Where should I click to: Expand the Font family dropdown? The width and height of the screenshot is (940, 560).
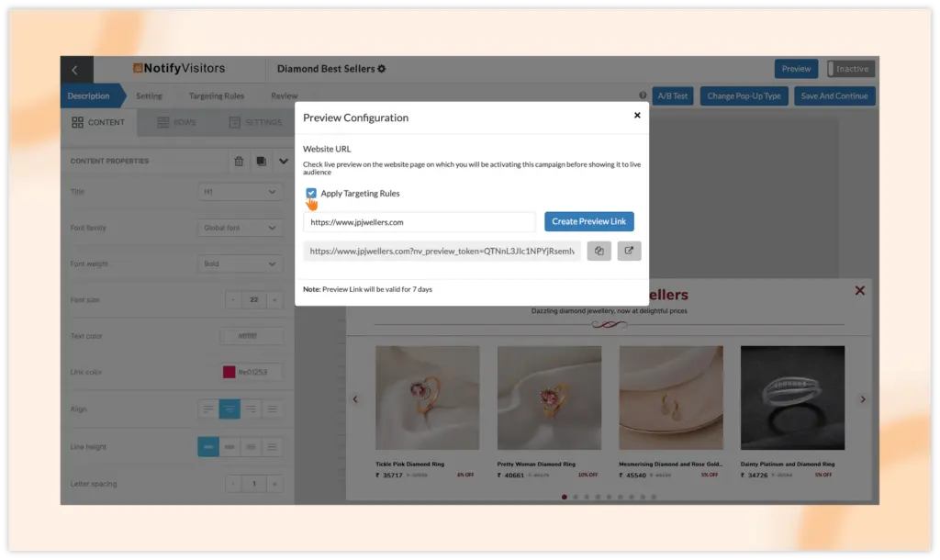(x=241, y=228)
